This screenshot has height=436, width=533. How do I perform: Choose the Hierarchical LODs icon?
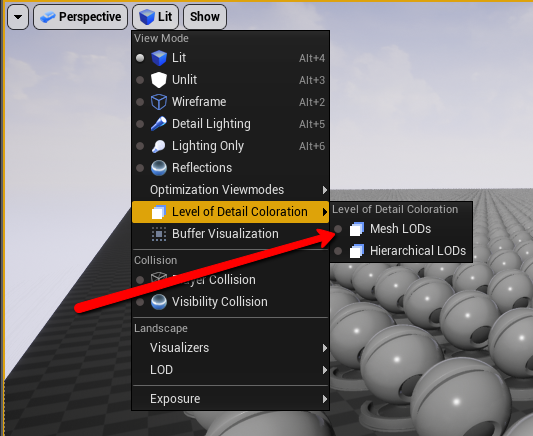357,251
